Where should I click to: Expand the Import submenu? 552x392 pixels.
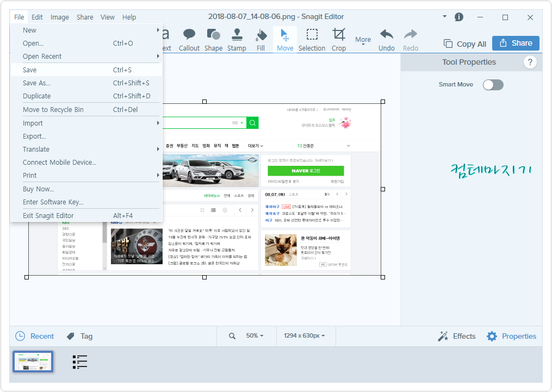[x=86, y=123]
